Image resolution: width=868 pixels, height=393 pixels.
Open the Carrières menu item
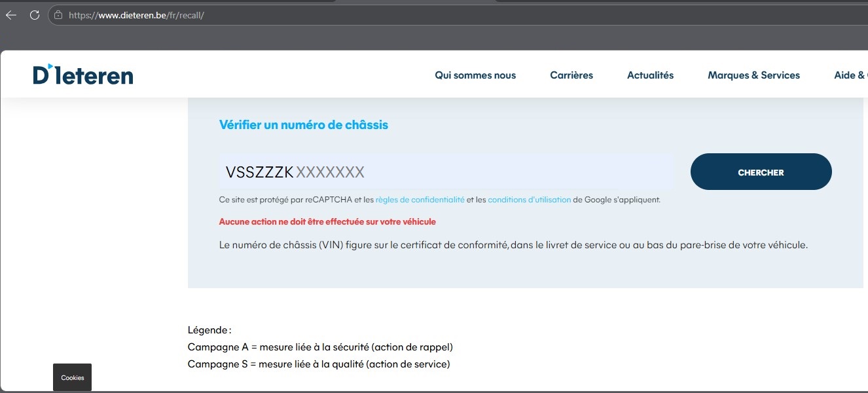point(571,75)
